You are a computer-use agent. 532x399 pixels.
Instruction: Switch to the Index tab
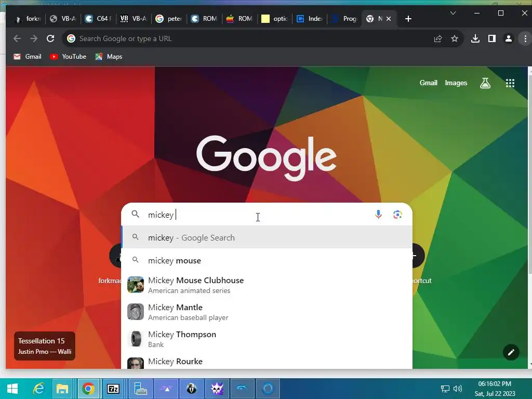pos(310,19)
